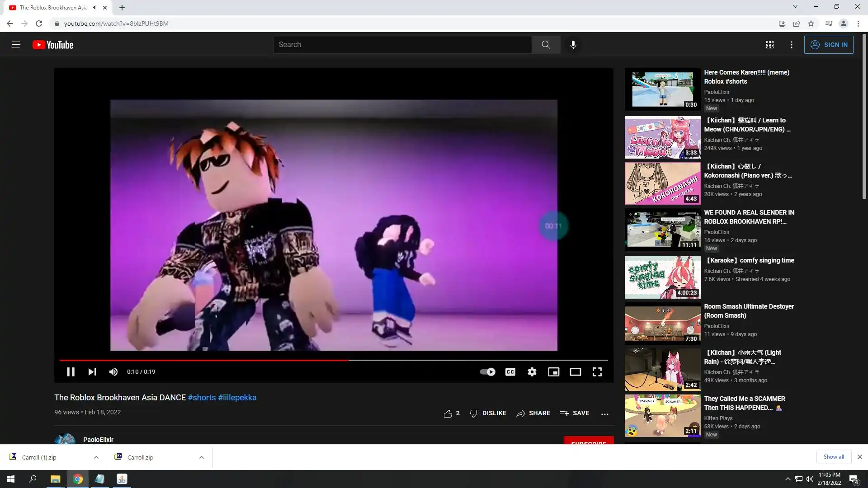868x488 pixels.
Task: Open the #lillepekka hashtag link
Action: pos(237,398)
